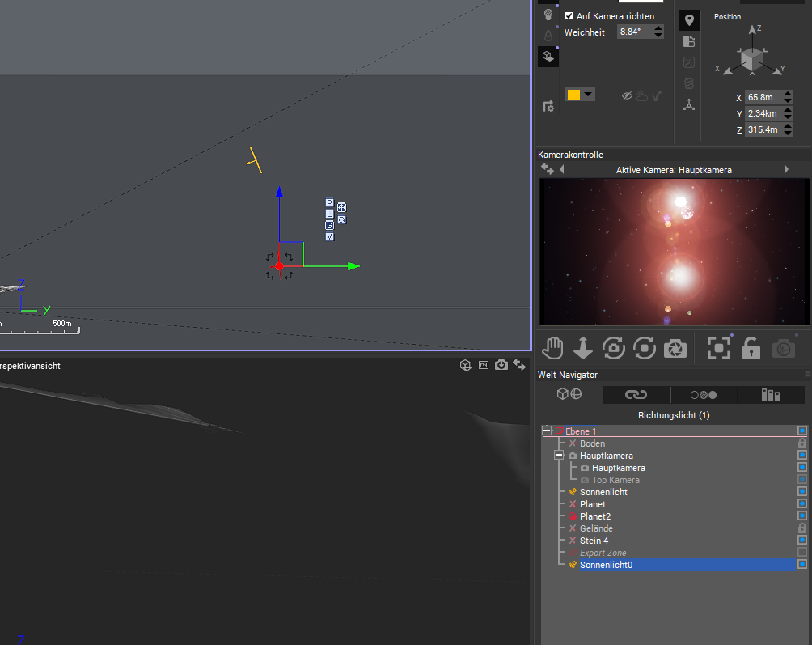
Task: Open the yellow light color swatch
Action: [x=573, y=95]
